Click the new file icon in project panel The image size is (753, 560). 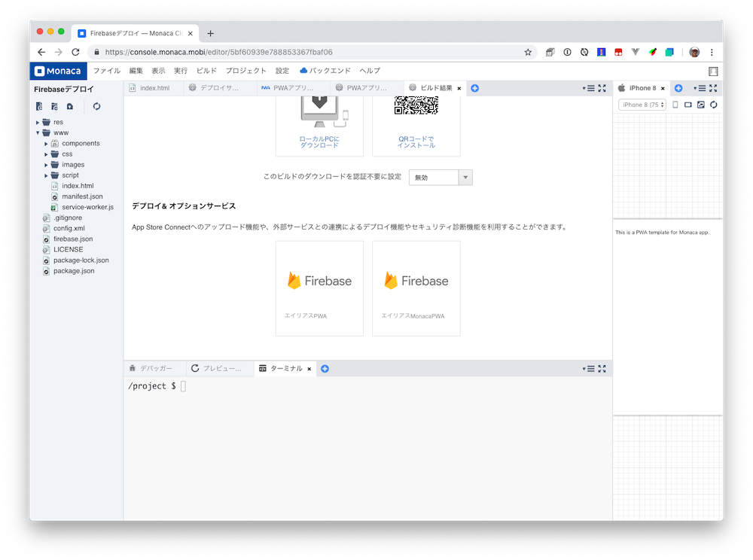tap(39, 107)
